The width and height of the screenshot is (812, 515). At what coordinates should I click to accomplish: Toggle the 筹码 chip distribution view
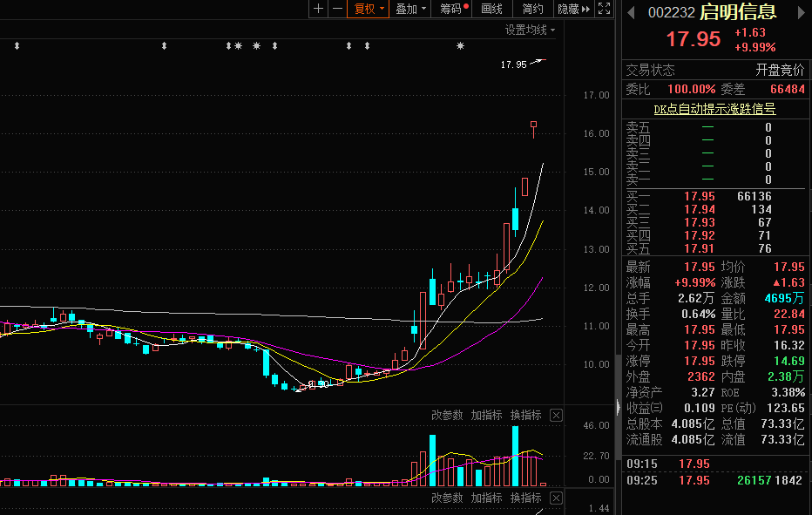pos(452,9)
